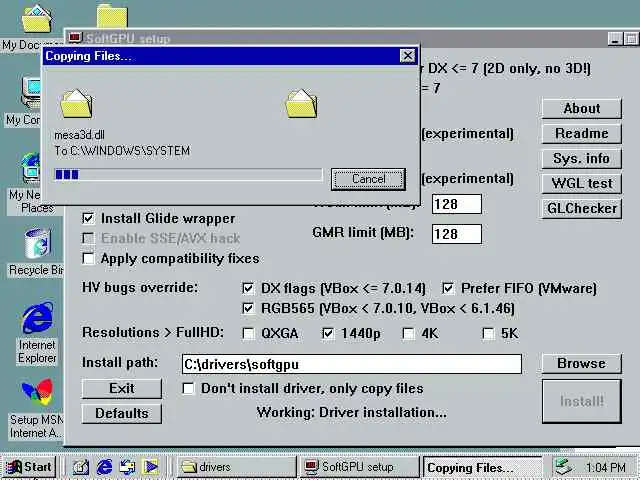Switch to drivers taskbar window

click(x=236, y=467)
